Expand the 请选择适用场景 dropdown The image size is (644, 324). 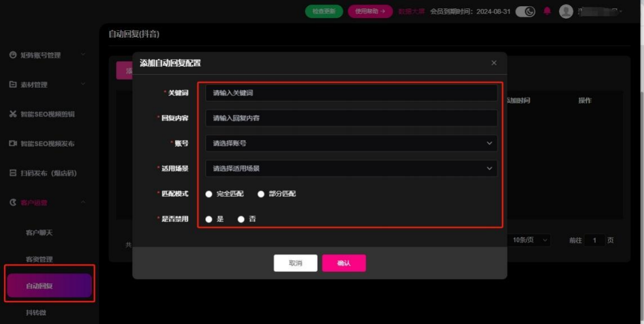(x=351, y=168)
